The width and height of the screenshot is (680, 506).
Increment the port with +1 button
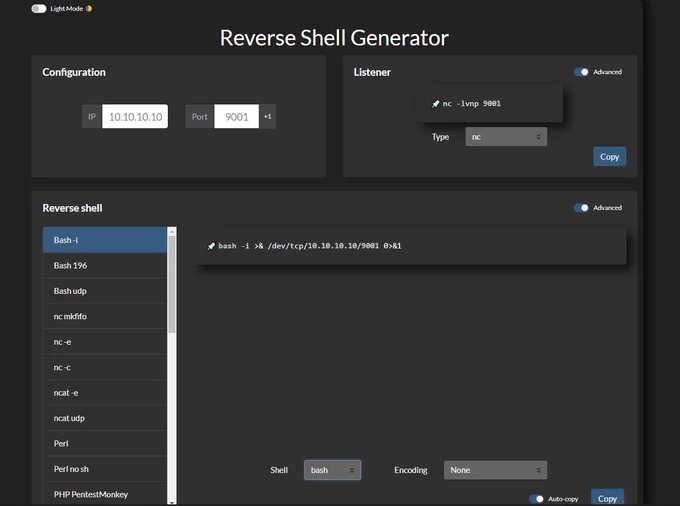coord(268,117)
